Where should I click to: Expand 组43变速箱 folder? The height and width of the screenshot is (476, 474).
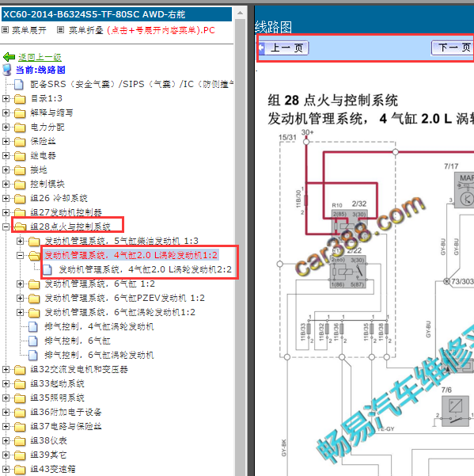(x=6, y=470)
